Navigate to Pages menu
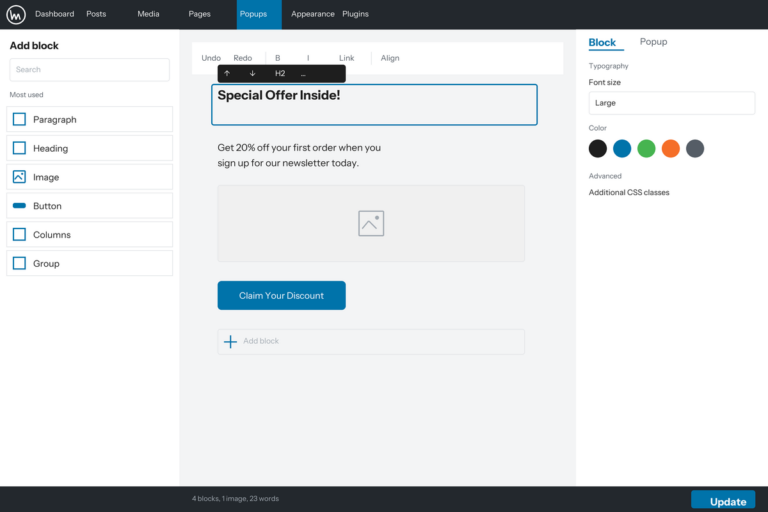This screenshot has height=512, width=768. (x=199, y=14)
